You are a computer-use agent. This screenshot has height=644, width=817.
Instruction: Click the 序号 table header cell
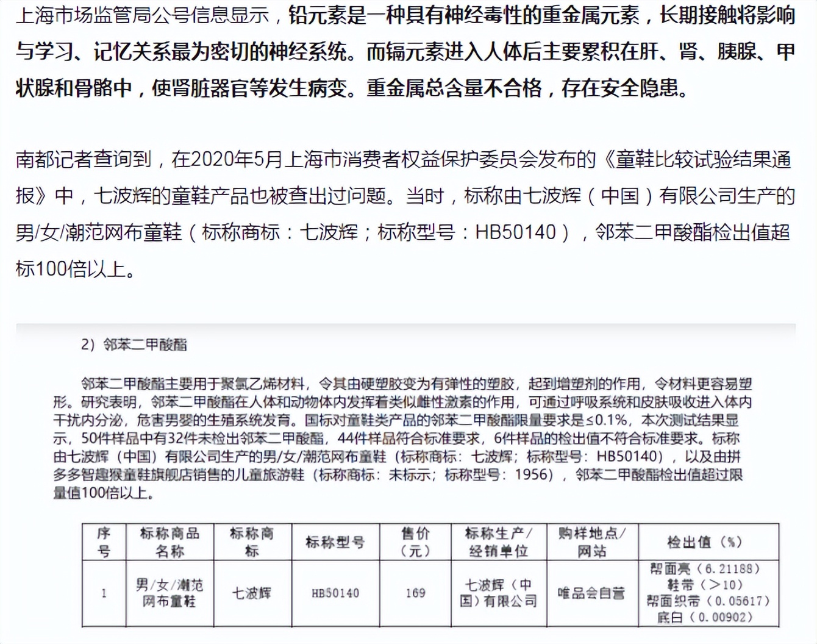104,540
